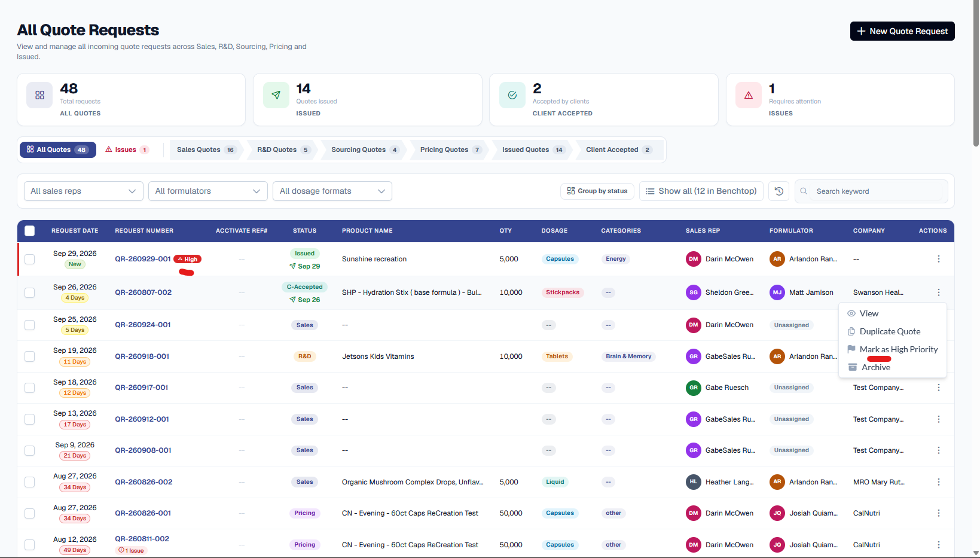Click Show all (12 in Benchtop) button
The image size is (980, 558).
point(701,191)
